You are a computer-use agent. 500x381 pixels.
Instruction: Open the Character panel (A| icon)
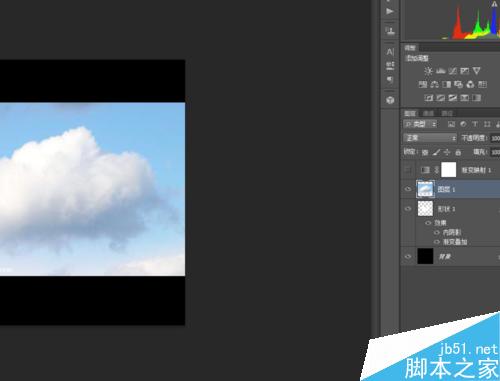click(390, 52)
